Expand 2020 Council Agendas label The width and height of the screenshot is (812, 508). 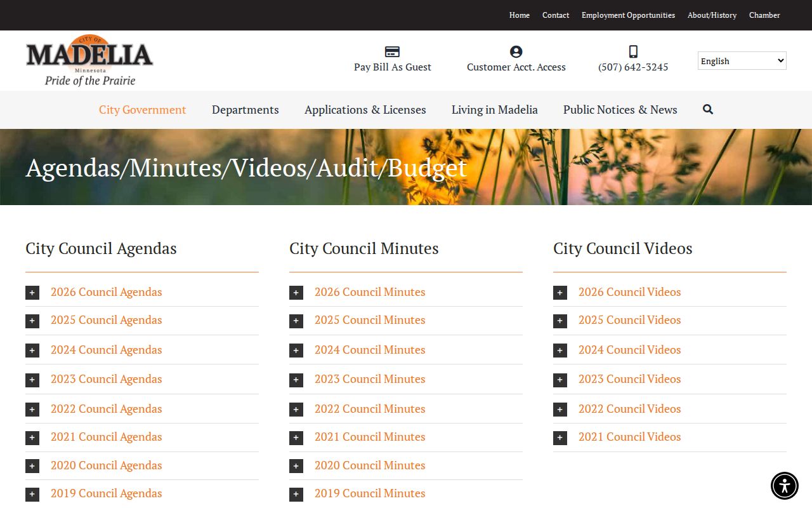(x=106, y=465)
